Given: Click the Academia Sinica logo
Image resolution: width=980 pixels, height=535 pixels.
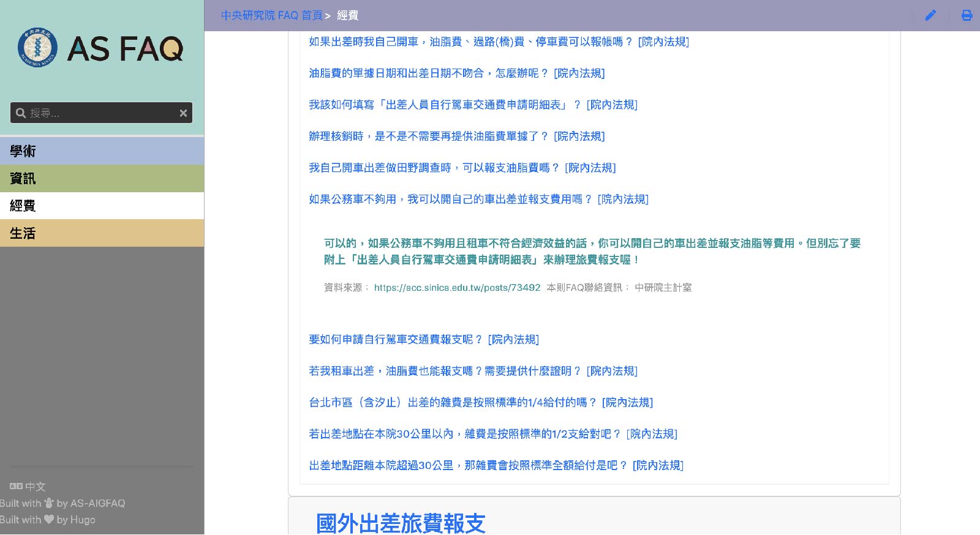Looking at the screenshot, I should (x=37, y=48).
